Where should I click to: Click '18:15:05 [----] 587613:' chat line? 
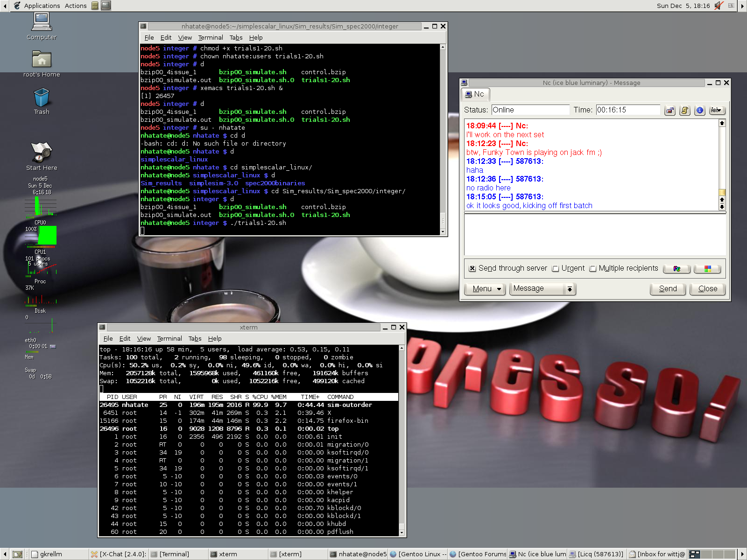click(505, 196)
